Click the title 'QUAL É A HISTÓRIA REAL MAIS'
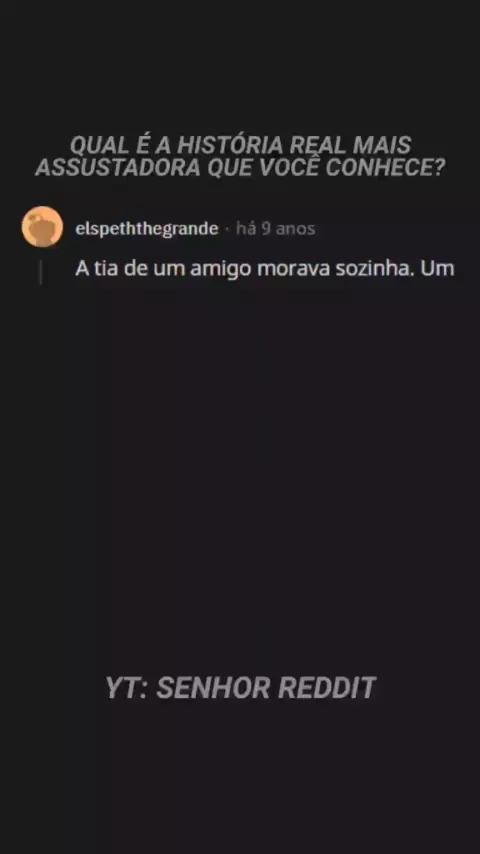The image size is (480, 854). click(240, 145)
